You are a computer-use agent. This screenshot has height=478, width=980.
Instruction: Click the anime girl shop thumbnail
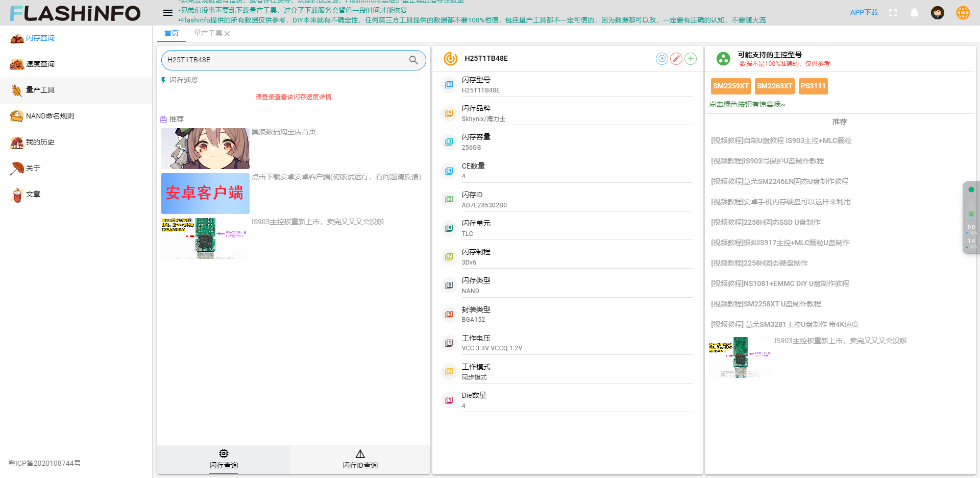click(x=205, y=149)
